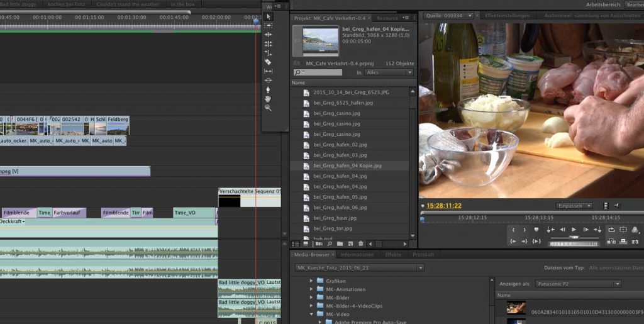Open the Effekteinstellungen tab

pos(506,16)
